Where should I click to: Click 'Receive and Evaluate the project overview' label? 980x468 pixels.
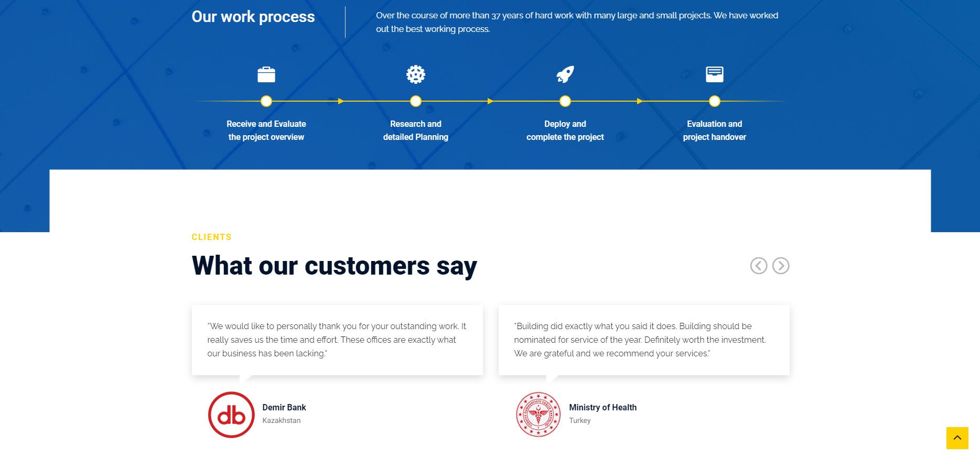(x=266, y=130)
